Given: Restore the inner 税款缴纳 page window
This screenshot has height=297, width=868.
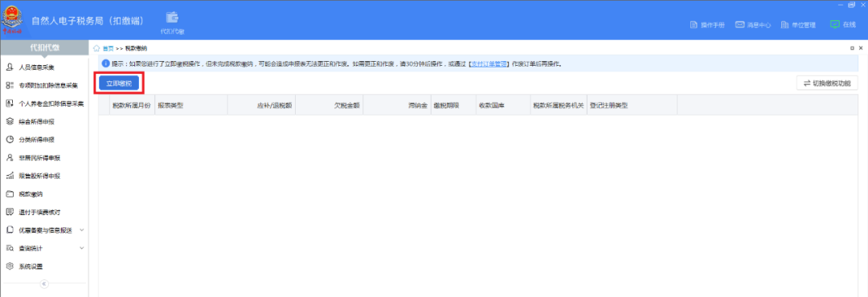Looking at the screenshot, I should click(853, 49).
